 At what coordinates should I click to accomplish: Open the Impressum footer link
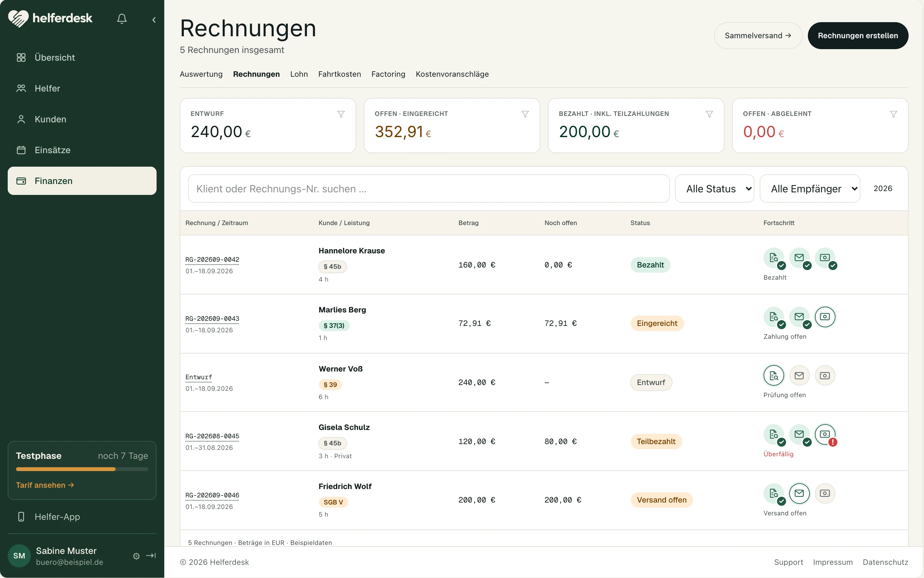[x=833, y=562]
